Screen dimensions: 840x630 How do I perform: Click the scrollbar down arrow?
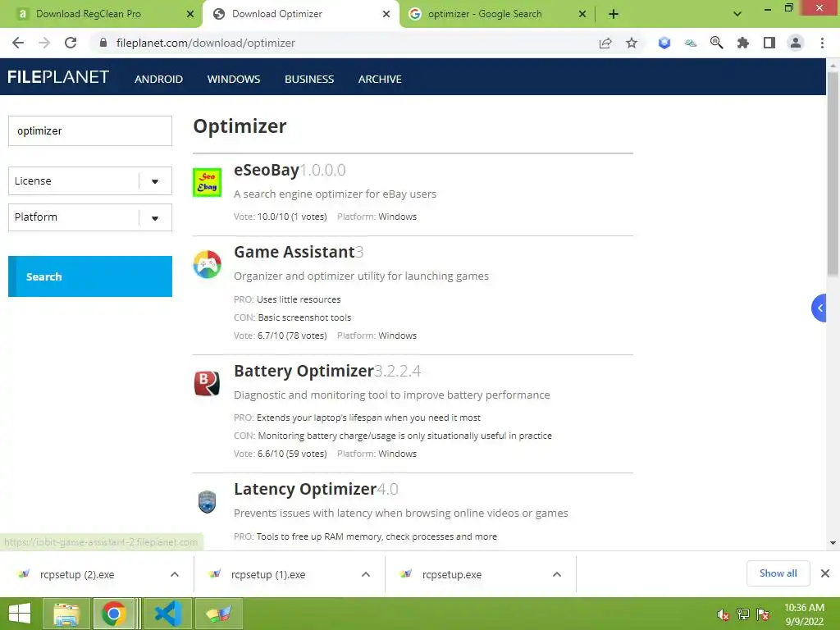pos(833,543)
